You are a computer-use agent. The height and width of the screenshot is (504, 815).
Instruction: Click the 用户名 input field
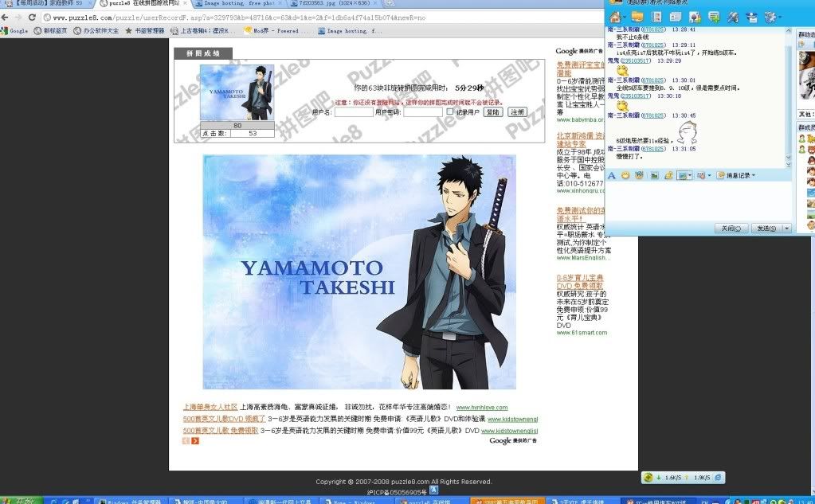pos(354,111)
